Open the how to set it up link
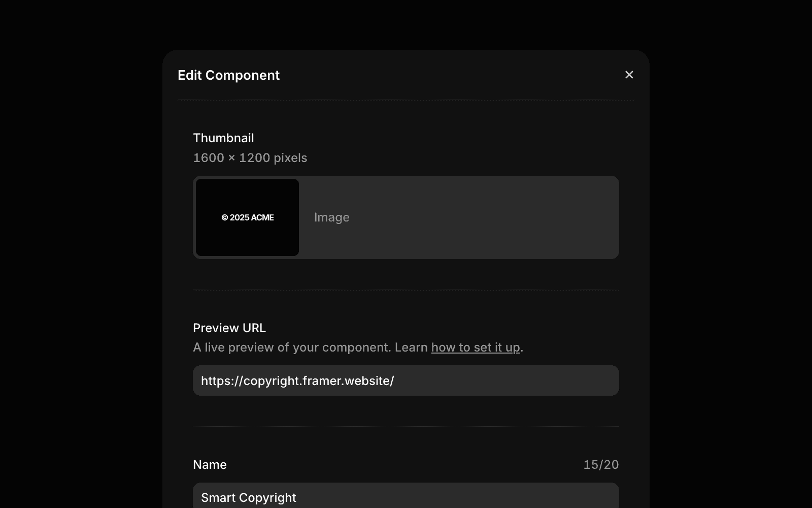The width and height of the screenshot is (812, 508). (475, 347)
